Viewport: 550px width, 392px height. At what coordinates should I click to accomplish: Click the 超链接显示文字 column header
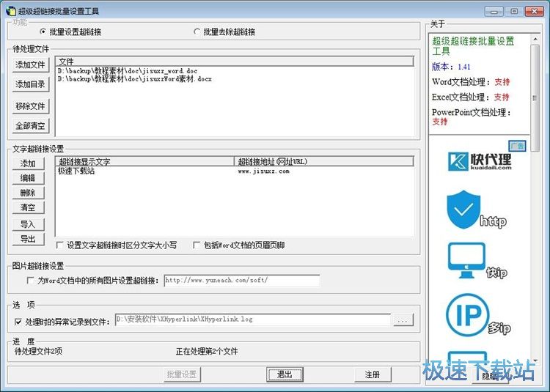(144, 161)
